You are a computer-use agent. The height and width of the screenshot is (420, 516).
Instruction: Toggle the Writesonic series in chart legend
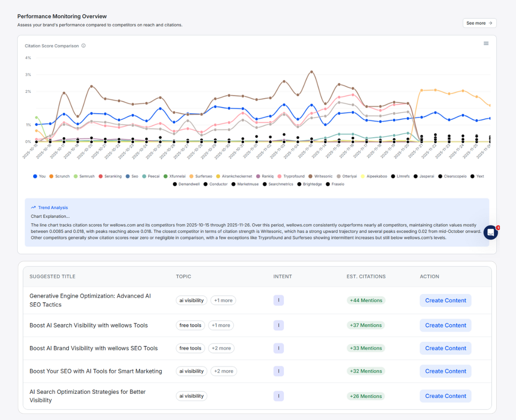click(323, 176)
